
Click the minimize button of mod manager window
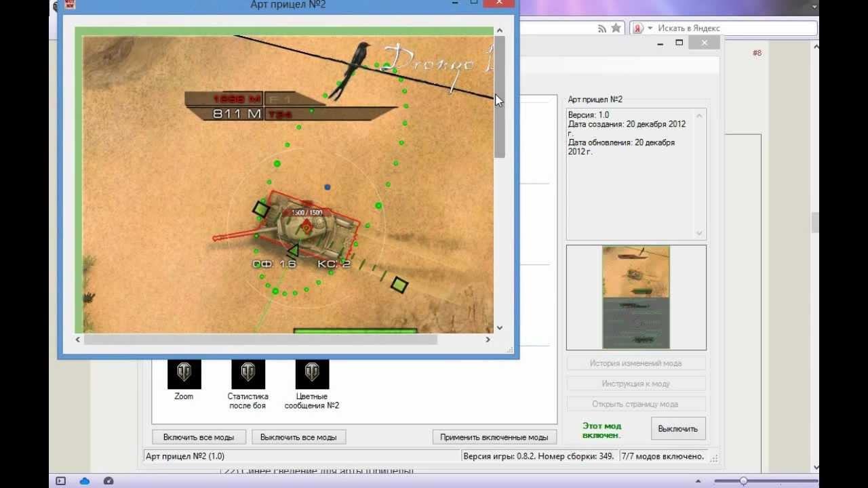[660, 43]
